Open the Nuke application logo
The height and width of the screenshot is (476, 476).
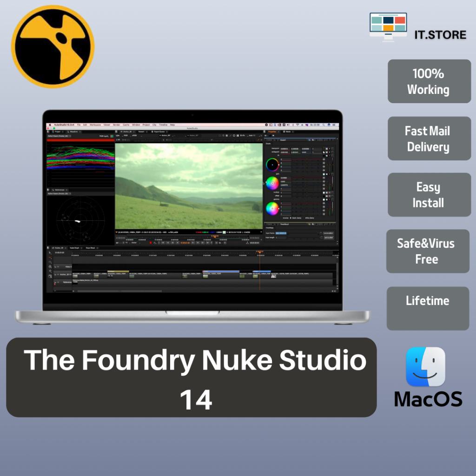coord(53,46)
